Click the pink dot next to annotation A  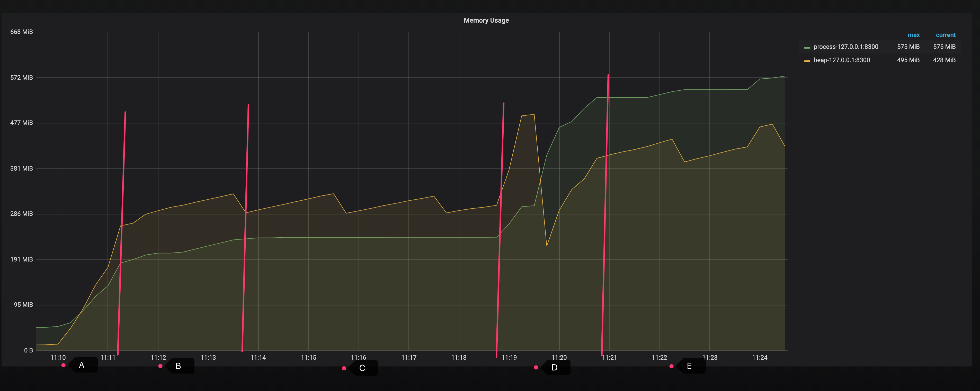point(63,365)
